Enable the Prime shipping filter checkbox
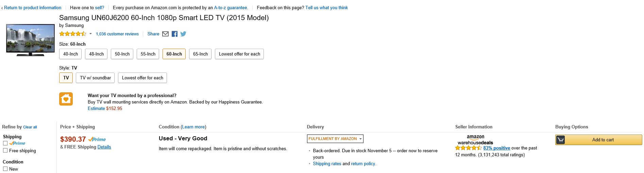 (x=5, y=143)
